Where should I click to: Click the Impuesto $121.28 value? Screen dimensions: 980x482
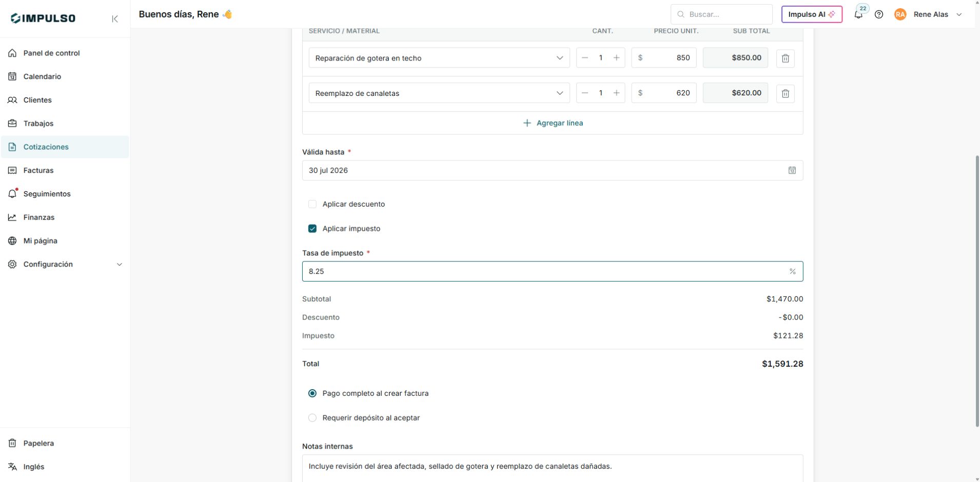click(788, 336)
